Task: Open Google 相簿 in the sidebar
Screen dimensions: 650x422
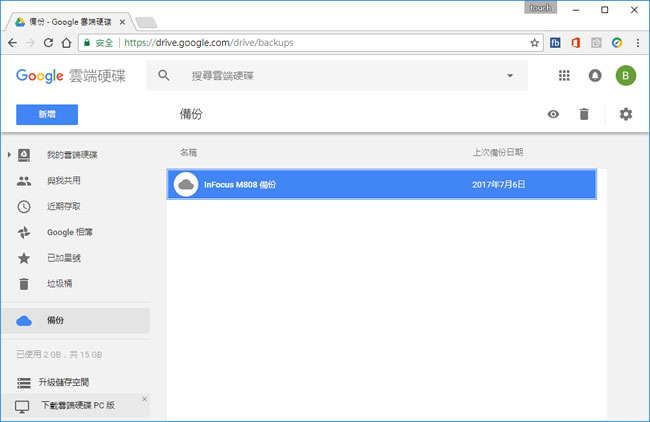Action: (x=70, y=232)
